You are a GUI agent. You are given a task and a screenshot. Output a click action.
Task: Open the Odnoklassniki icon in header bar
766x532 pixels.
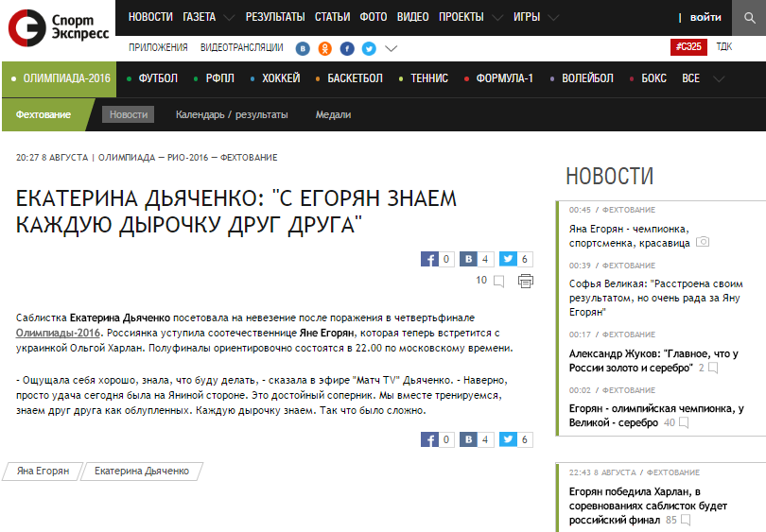click(x=325, y=48)
